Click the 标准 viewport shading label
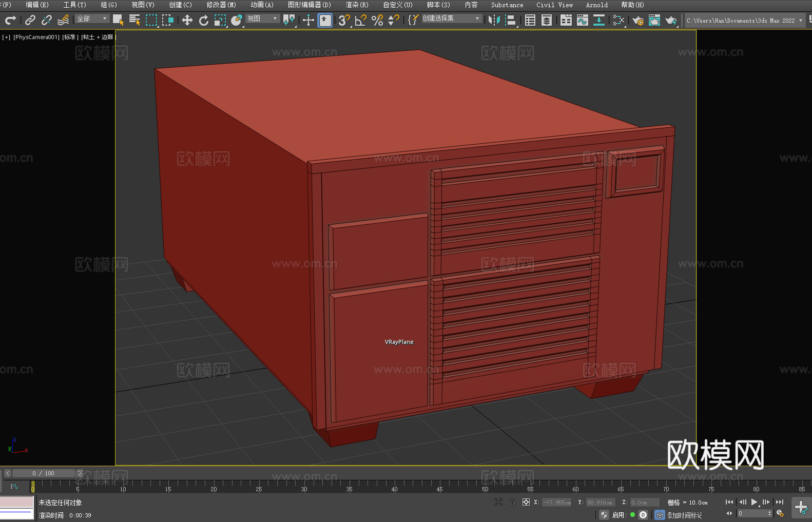 70,37
